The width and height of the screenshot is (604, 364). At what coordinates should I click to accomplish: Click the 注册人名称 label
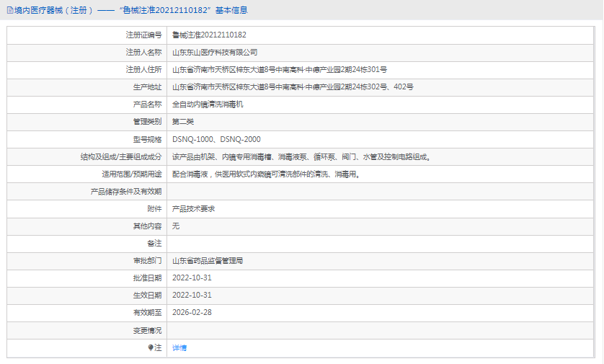click(x=143, y=53)
